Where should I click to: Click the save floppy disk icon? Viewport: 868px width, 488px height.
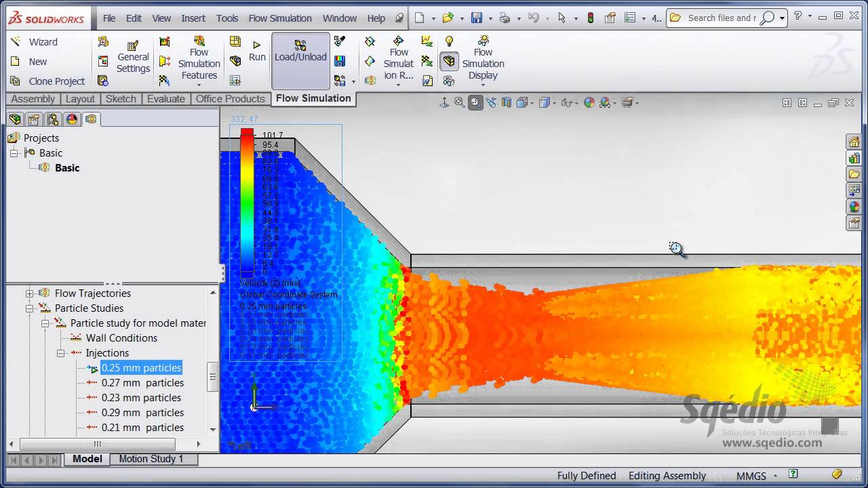click(477, 18)
